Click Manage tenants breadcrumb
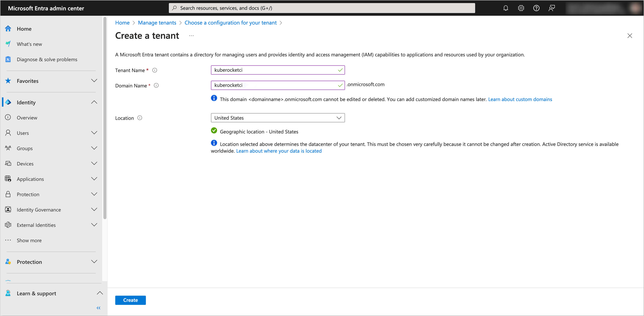 click(x=157, y=23)
